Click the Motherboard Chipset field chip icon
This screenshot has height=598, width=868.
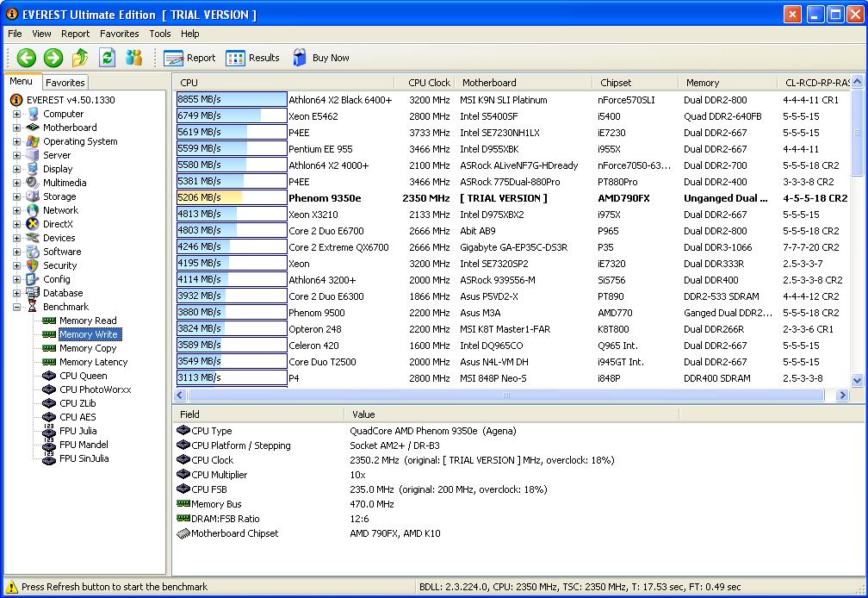(x=183, y=533)
